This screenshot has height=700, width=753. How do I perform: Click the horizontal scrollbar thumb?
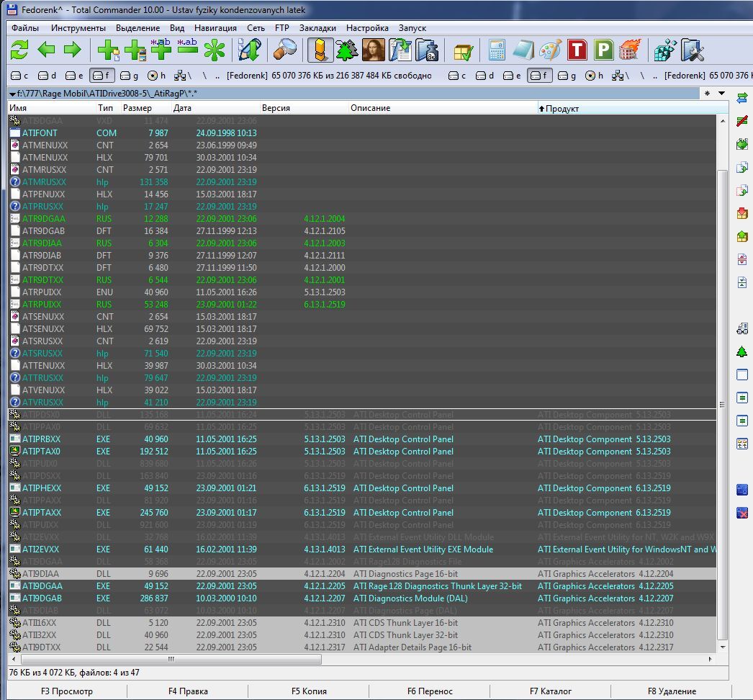click(x=171, y=659)
